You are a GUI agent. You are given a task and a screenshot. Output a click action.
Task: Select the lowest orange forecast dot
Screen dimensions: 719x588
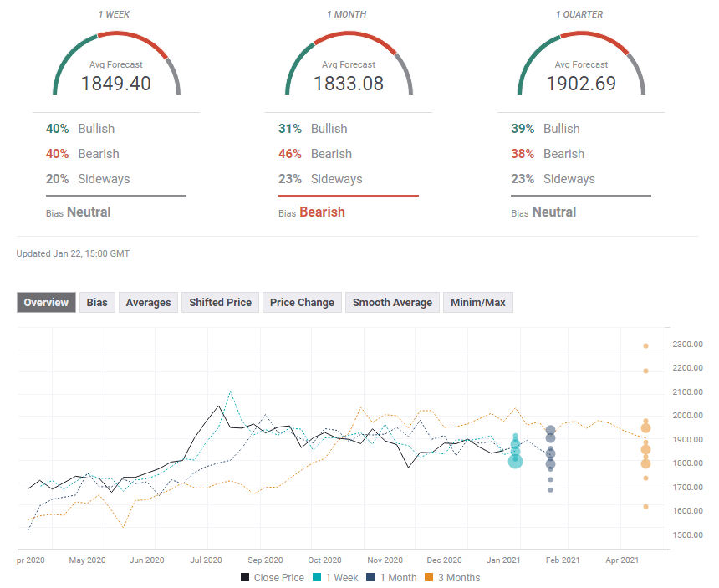(645, 506)
